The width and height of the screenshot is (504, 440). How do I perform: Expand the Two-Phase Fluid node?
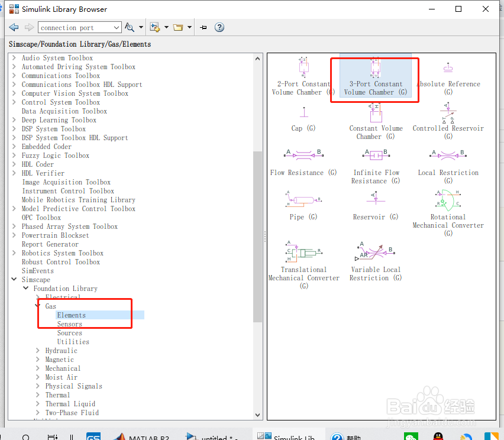[x=38, y=412]
